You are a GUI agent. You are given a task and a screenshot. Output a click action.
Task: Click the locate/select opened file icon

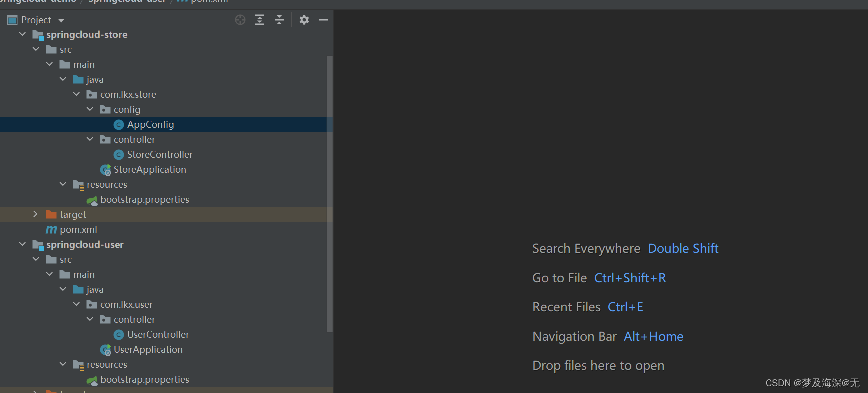(x=240, y=20)
